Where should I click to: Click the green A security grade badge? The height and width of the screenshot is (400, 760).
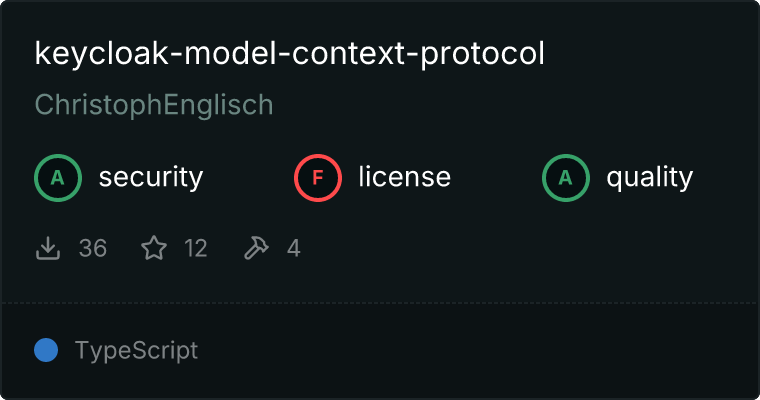click(x=58, y=178)
